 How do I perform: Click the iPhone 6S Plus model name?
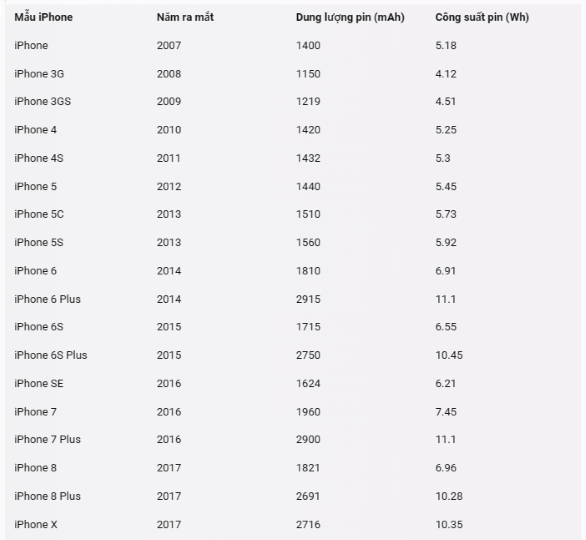[x=51, y=355]
